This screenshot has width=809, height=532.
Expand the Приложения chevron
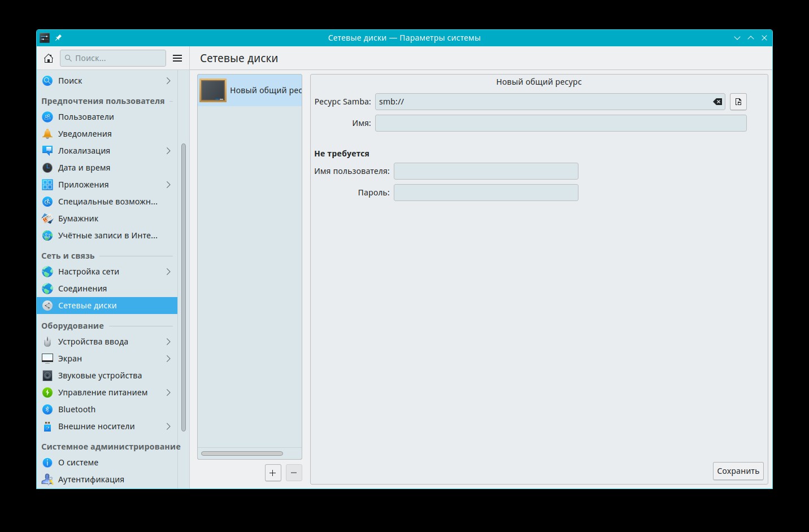[x=168, y=185]
